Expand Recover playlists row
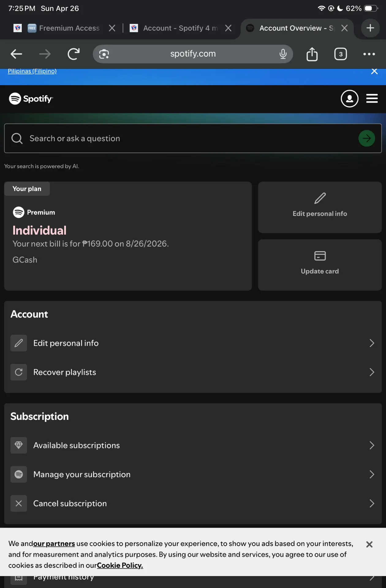The image size is (386, 588). pyautogui.click(x=193, y=372)
